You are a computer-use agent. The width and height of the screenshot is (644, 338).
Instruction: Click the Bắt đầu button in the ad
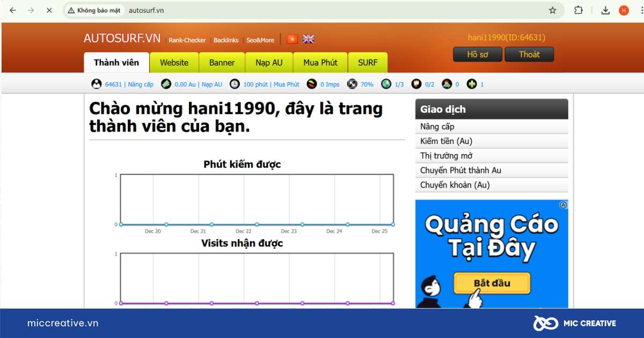[492, 283]
